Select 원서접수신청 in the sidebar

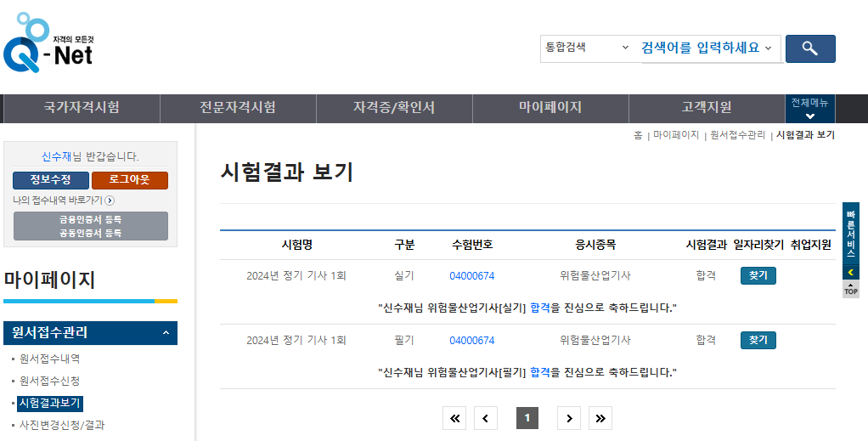click(x=49, y=381)
